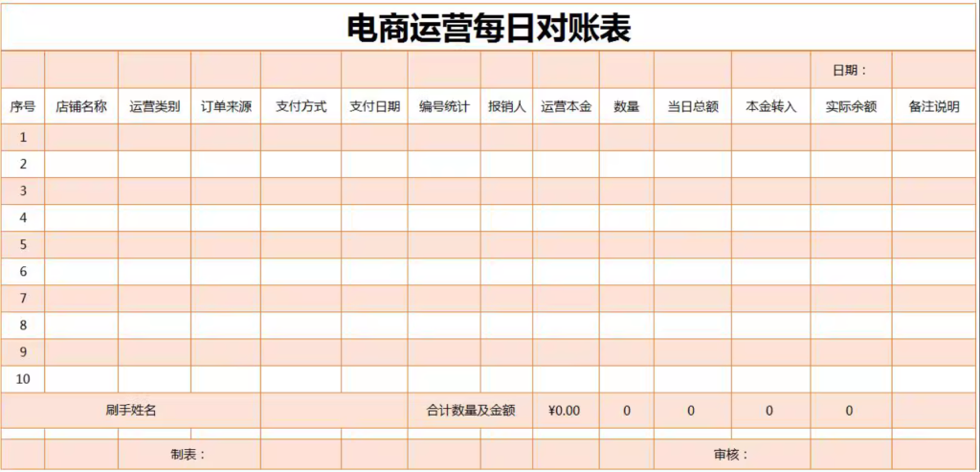
Task: Click the 审核： cell at bottom
Action: (x=731, y=455)
